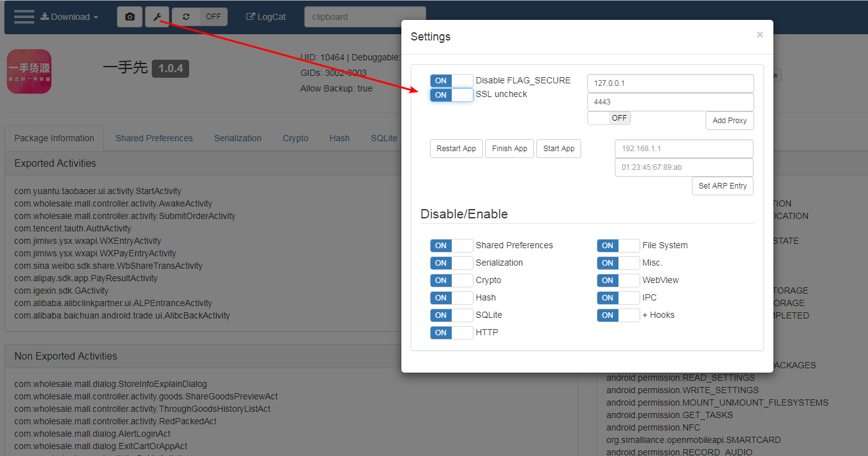
Task: Focus the clipboard input field
Action: (365, 17)
